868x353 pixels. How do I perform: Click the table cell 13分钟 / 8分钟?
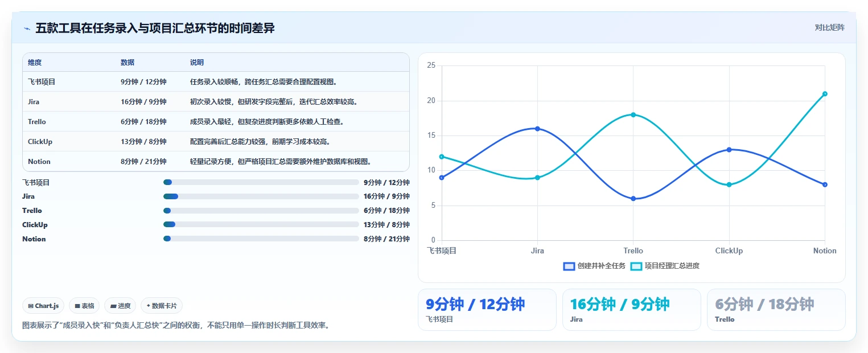(143, 142)
